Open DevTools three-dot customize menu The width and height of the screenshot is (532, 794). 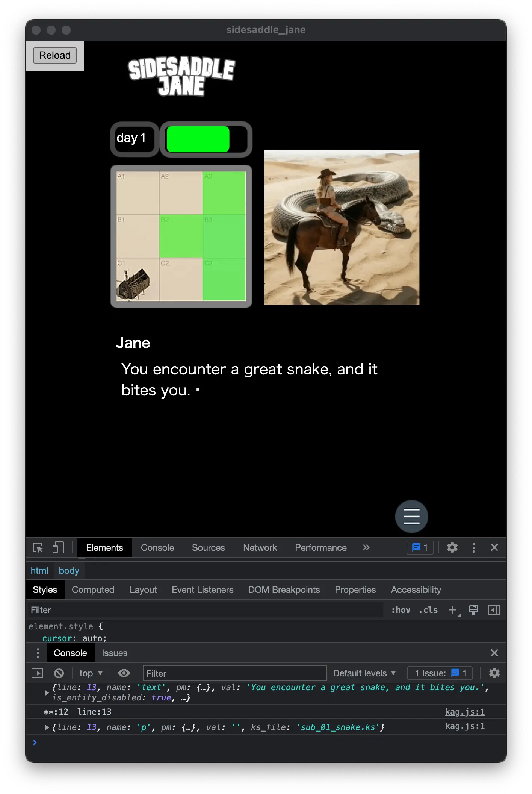pos(474,548)
